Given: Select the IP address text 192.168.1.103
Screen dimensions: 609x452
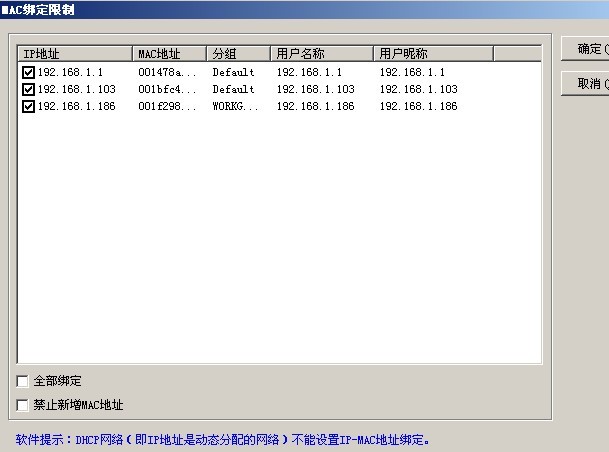Looking at the screenshot, I should click(77, 89).
